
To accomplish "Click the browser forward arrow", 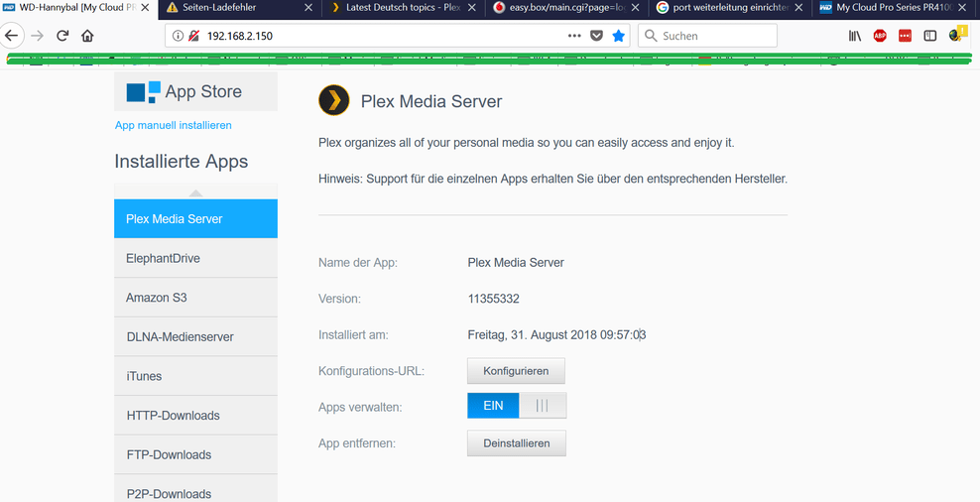I will coord(38,36).
